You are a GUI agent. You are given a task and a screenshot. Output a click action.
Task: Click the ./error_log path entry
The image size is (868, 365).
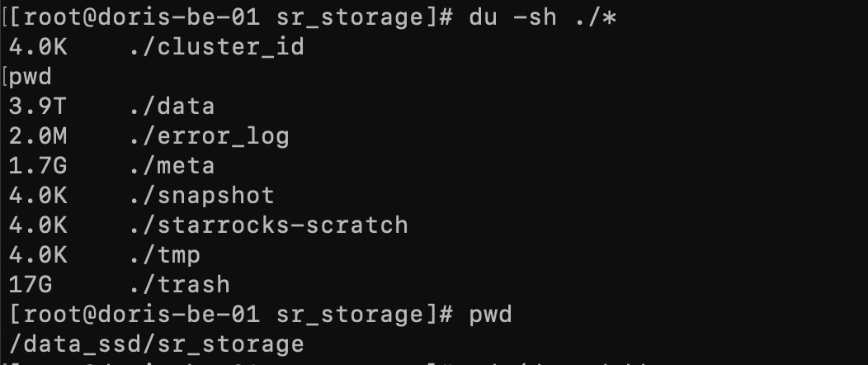(210, 136)
